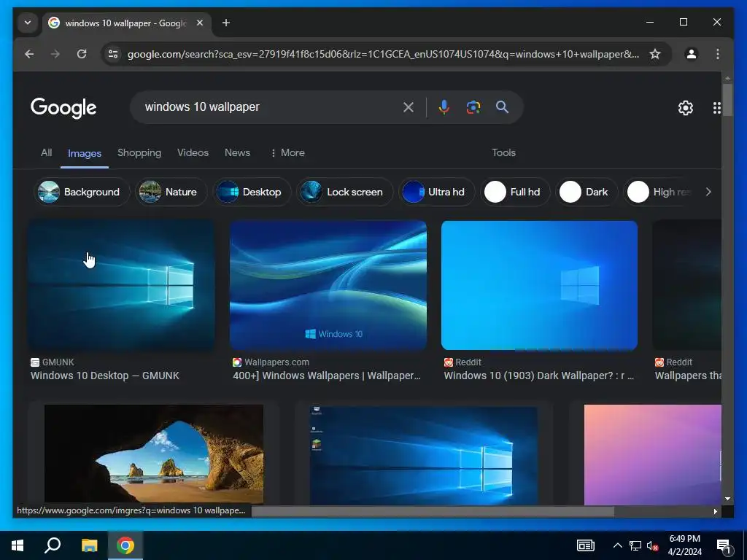Switch to the All results tab
Screen dimensions: 747x560
point(46,153)
